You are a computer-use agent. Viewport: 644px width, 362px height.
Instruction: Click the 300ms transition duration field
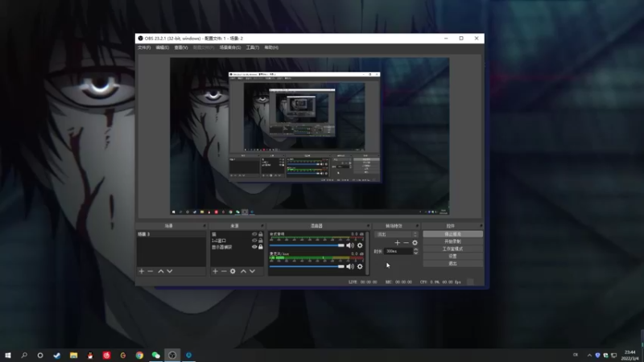(x=398, y=251)
